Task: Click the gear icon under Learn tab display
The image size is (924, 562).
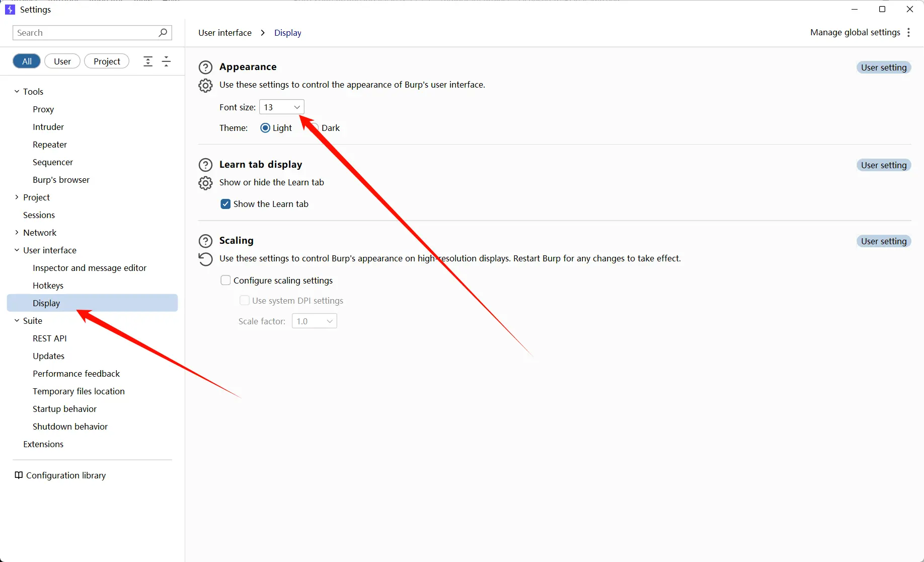Action: click(205, 183)
